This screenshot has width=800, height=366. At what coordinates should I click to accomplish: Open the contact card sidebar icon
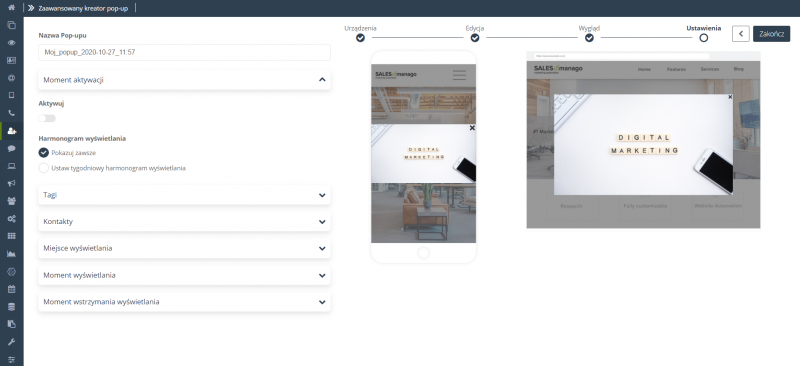[12, 60]
